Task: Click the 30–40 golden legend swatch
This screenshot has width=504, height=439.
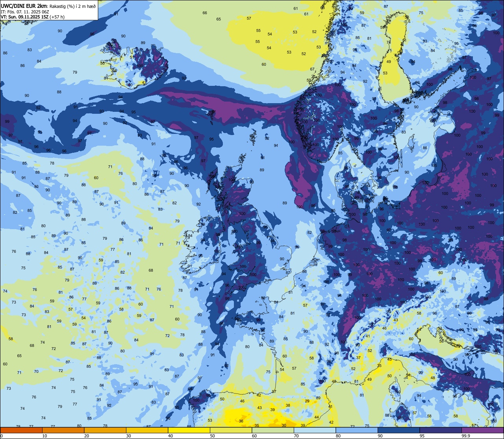Action: tap(147, 430)
